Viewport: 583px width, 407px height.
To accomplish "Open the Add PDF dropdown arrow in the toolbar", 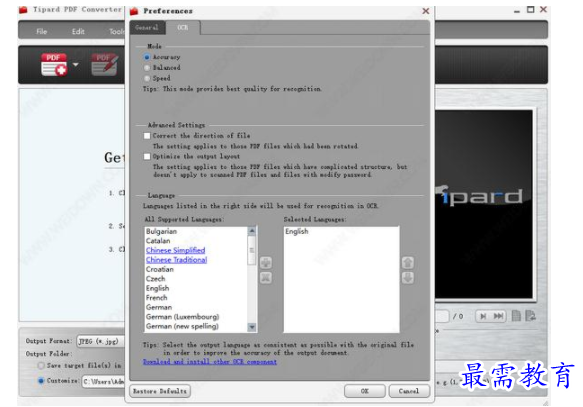I will point(75,65).
